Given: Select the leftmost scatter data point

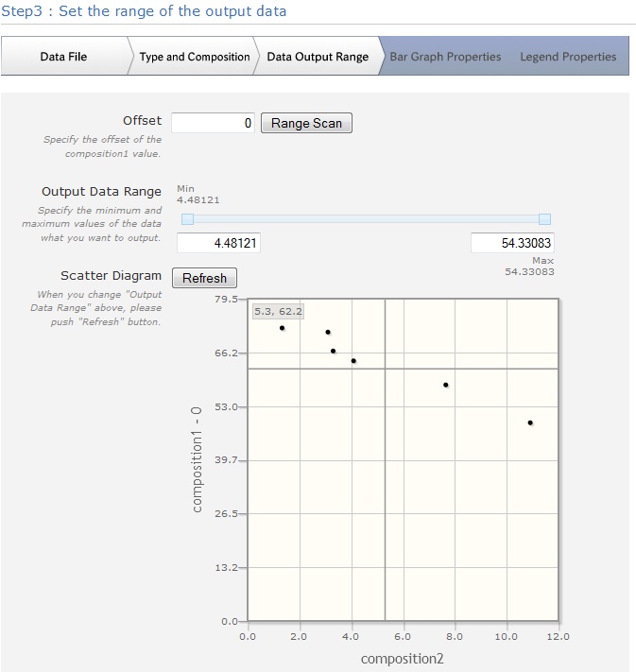Looking at the screenshot, I should (x=282, y=328).
